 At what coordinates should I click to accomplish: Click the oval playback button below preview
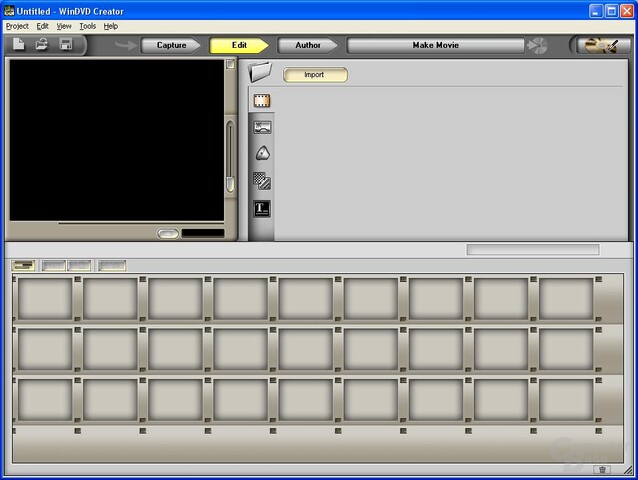click(168, 233)
